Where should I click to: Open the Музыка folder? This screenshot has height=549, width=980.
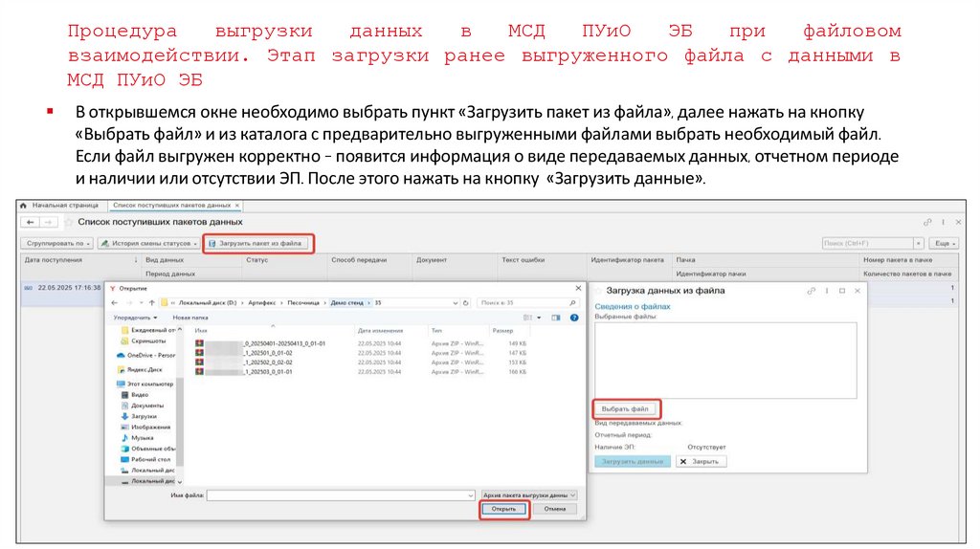(x=137, y=438)
